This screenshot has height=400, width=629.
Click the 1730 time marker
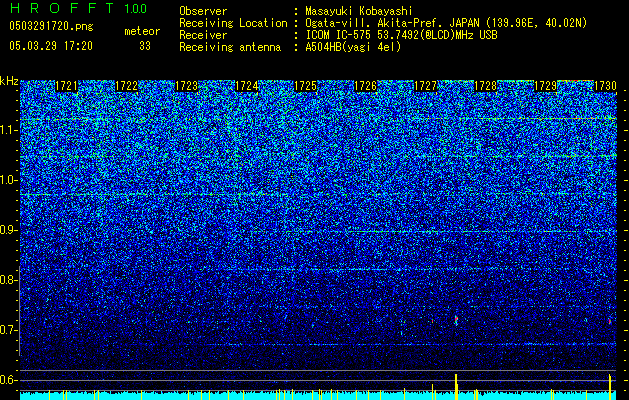coord(605,86)
